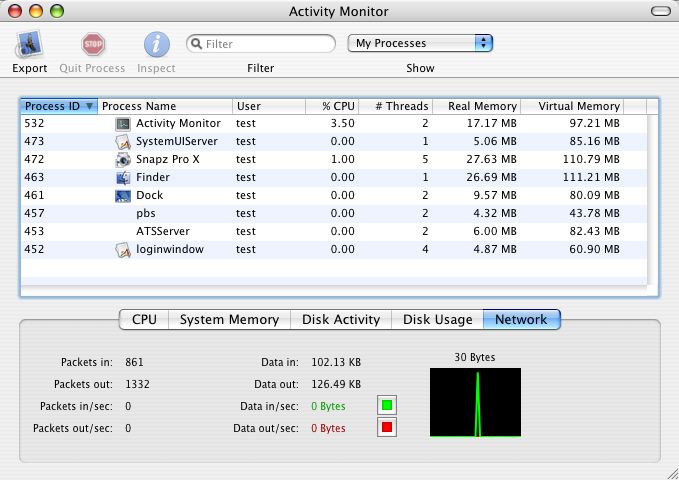The width and height of the screenshot is (679, 480).
Task: Click the 1.00 CPU value for Snapz
Action: [343, 159]
